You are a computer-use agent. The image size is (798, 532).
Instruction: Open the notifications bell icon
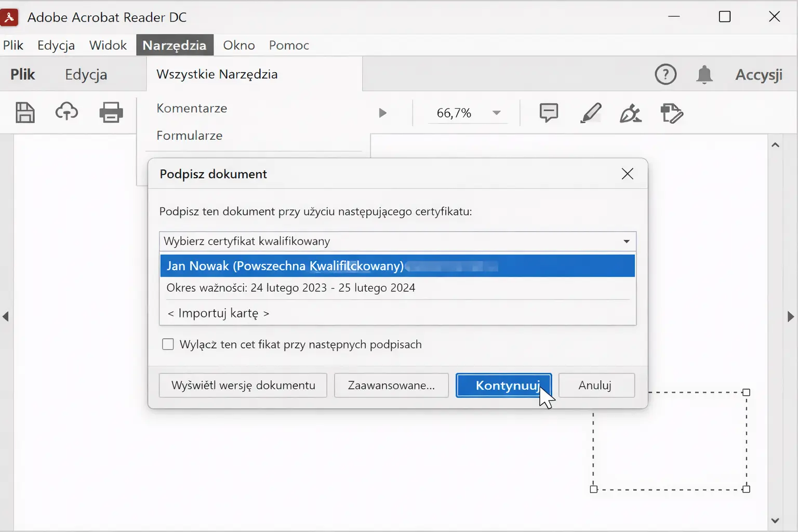tap(704, 75)
